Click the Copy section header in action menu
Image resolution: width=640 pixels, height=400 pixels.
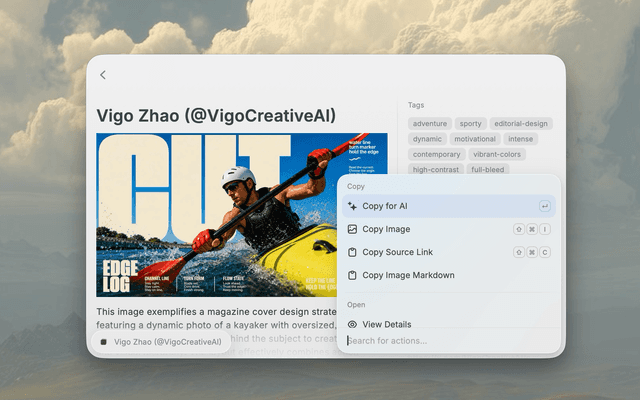pyautogui.click(x=356, y=186)
